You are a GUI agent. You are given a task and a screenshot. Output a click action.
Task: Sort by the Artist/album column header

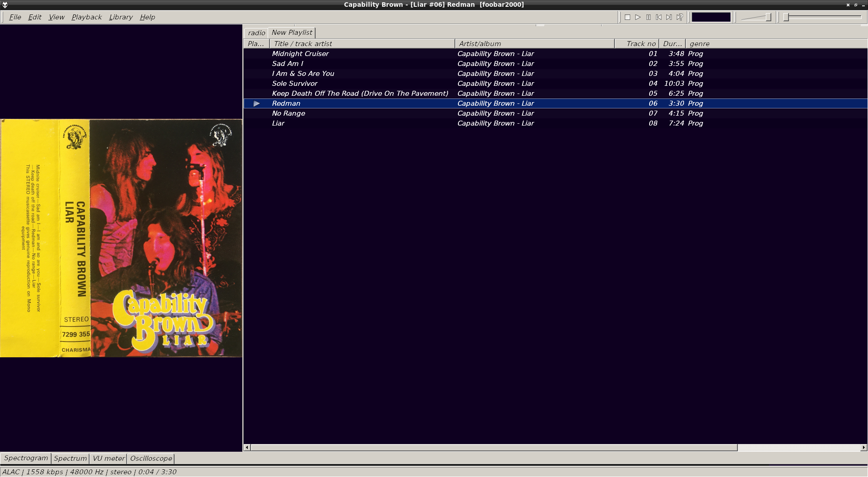(x=534, y=44)
